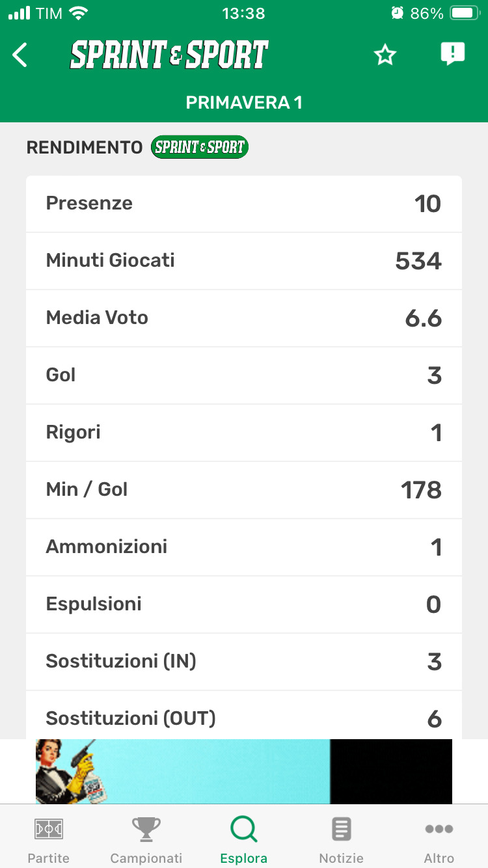This screenshot has height=868, width=488.
Task: Open the Campionati trophy tab
Action: [x=146, y=839]
